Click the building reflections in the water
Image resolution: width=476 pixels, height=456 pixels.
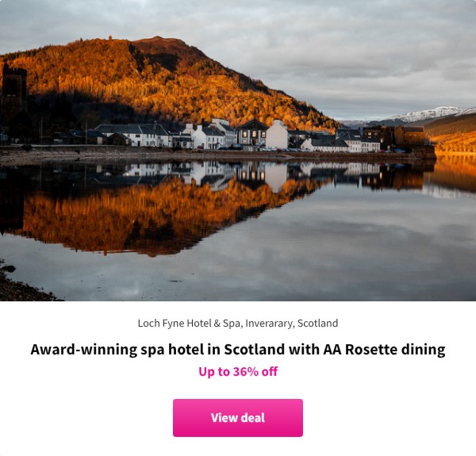(243, 176)
